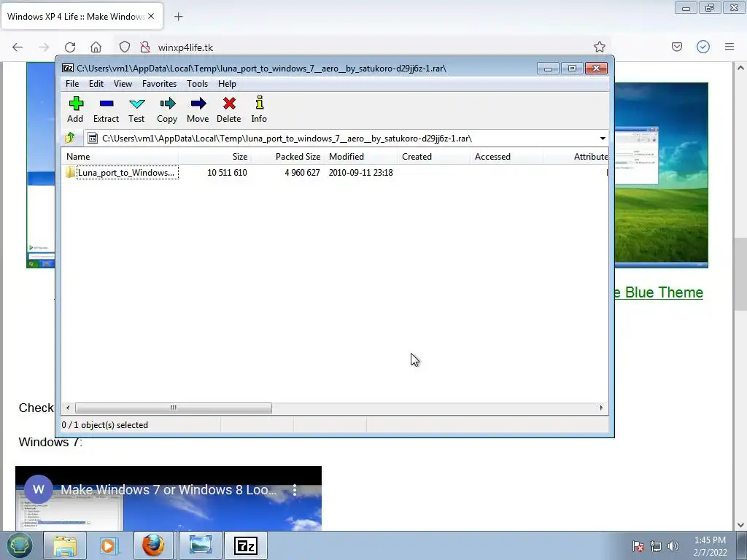Select the 10 511 610 size cell
This screenshot has width=747, height=560.
click(227, 173)
